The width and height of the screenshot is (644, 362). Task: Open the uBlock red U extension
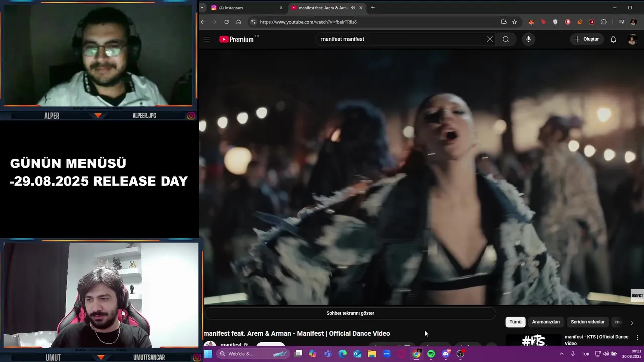click(x=592, y=22)
